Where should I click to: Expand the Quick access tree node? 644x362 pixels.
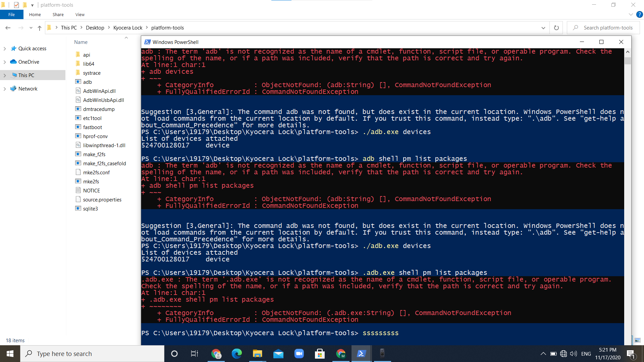(x=5, y=49)
